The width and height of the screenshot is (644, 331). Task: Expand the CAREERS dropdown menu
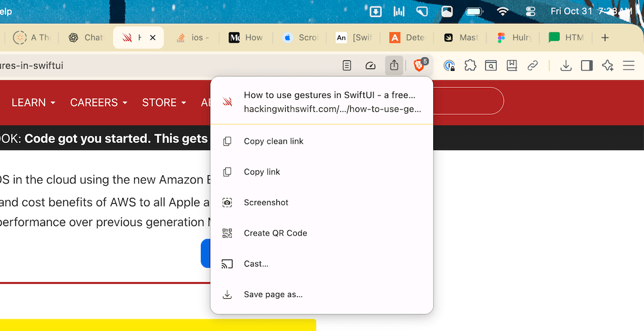tap(98, 103)
